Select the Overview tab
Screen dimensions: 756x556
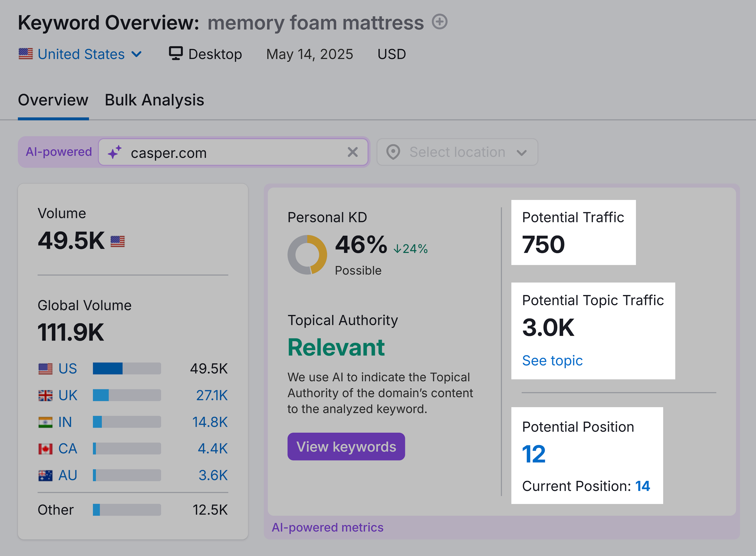tap(53, 100)
